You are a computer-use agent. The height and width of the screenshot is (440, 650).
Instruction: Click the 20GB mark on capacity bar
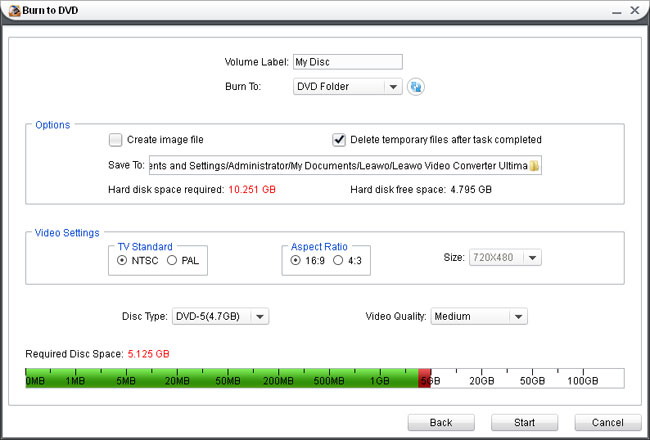(x=482, y=381)
